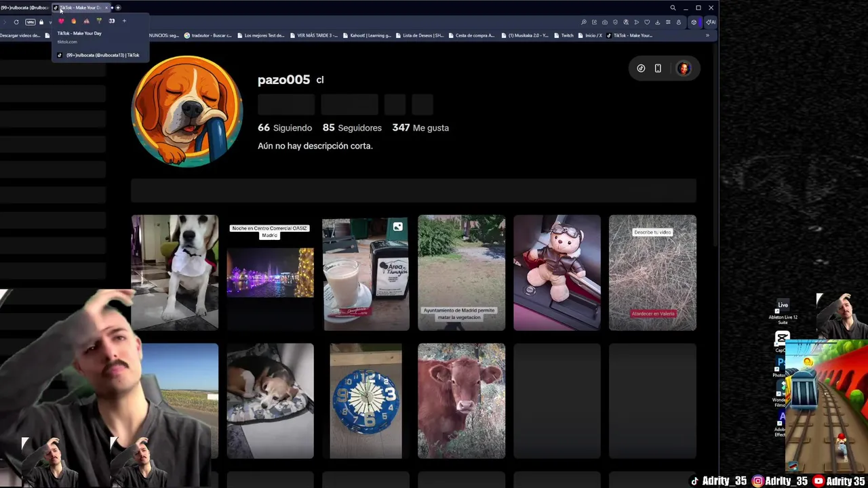Open browser tab search magnifier icon
The image size is (868, 488).
[673, 7]
